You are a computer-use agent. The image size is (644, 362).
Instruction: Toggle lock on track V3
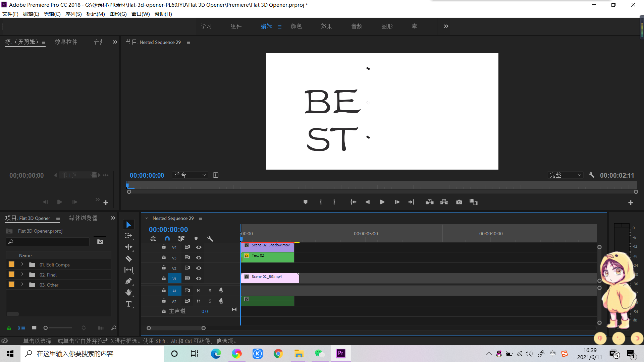pyautogui.click(x=164, y=257)
